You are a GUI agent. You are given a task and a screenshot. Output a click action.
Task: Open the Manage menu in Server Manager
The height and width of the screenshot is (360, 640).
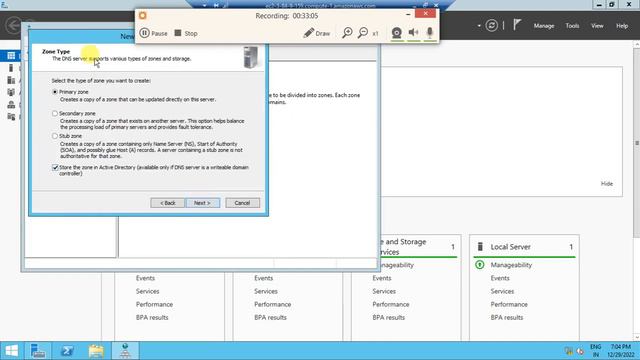544,26
